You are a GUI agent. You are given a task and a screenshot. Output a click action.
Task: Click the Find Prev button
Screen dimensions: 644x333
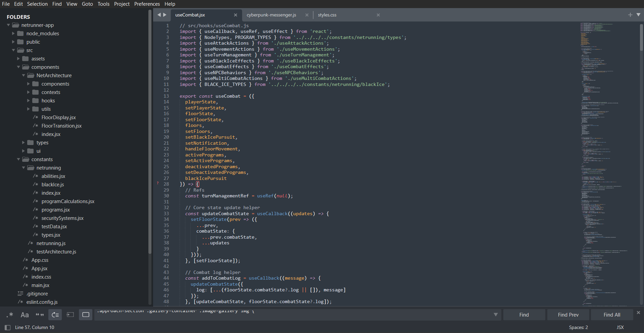point(568,315)
